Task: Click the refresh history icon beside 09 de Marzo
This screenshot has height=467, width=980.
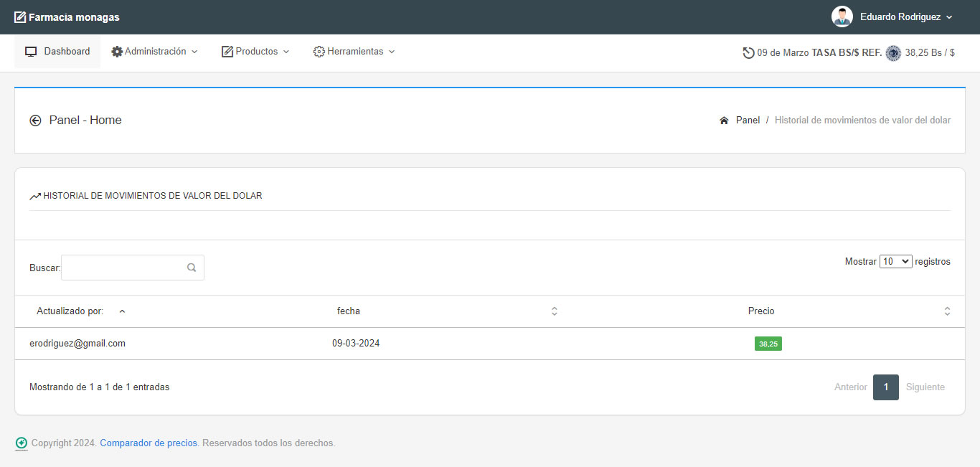Action: coord(748,53)
